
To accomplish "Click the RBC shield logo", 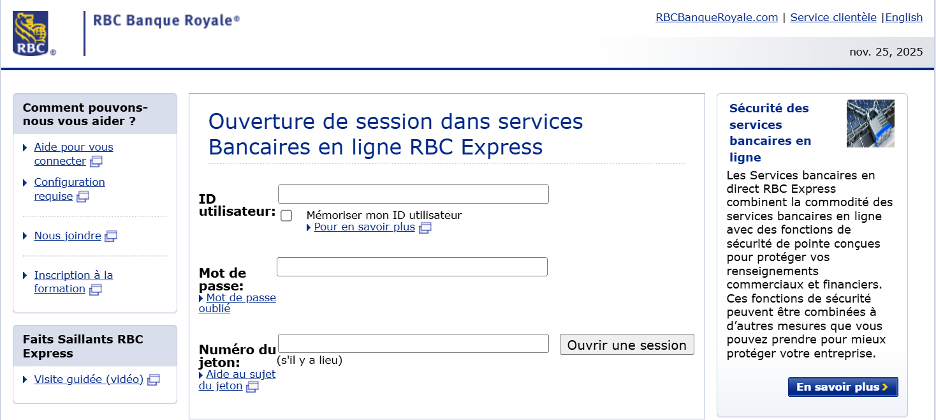I will (30, 33).
